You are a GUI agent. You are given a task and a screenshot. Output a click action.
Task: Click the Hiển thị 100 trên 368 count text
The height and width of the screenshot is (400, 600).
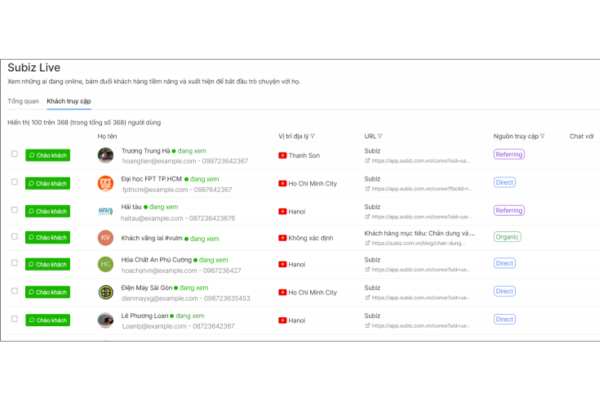point(84,122)
